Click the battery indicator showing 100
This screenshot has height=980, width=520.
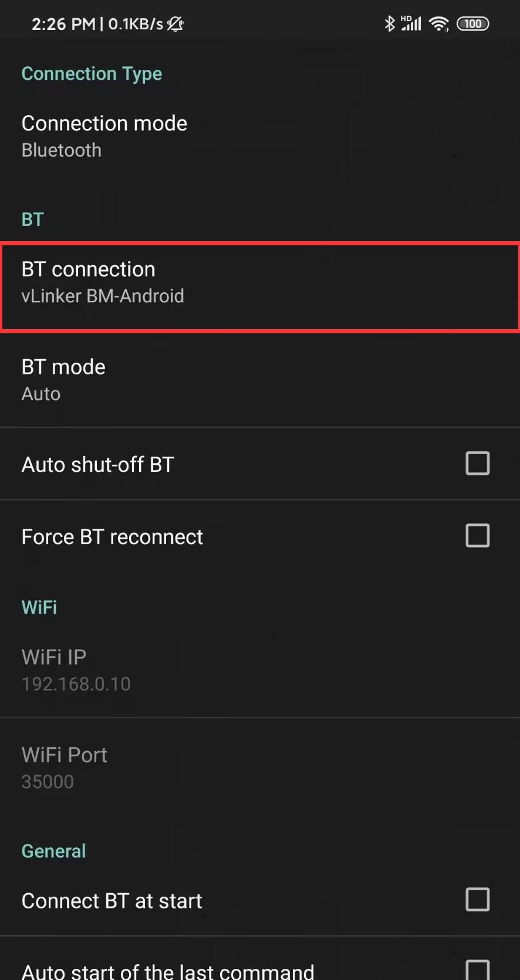coord(472,23)
